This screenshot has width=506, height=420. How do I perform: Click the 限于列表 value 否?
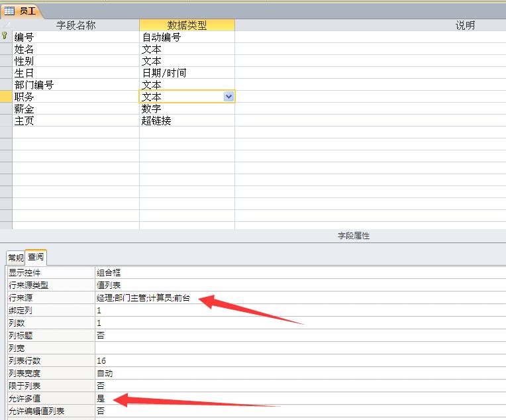pos(301,386)
